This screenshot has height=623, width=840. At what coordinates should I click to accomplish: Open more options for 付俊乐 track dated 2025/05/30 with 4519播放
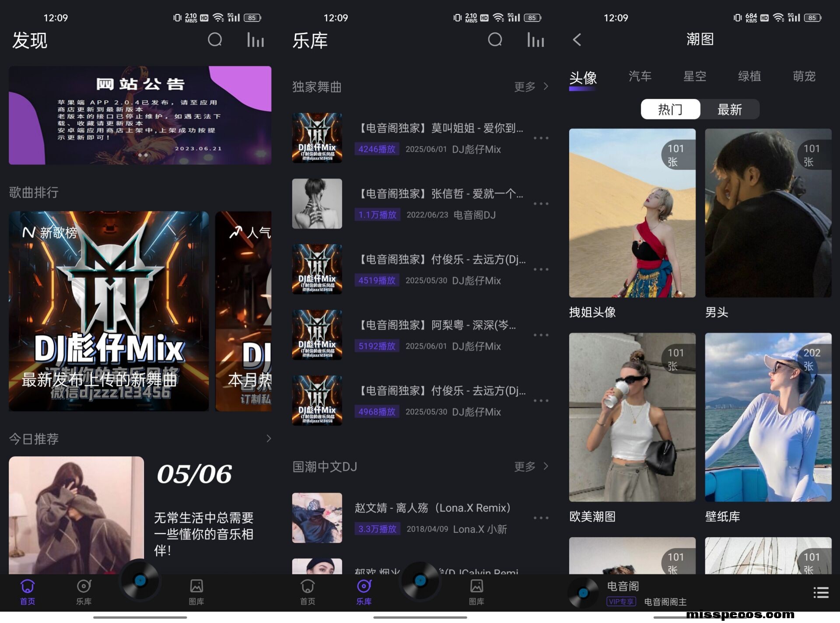click(x=541, y=269)
